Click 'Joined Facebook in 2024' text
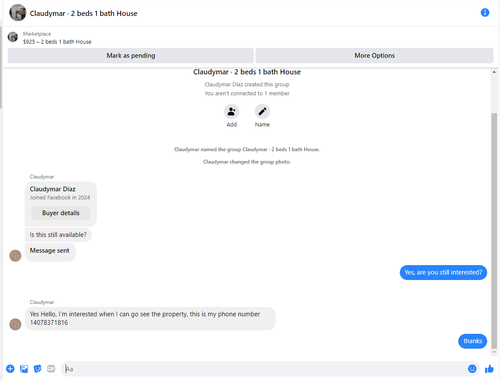500x380 pixels. pyautogui.click(x=60, y=197)
